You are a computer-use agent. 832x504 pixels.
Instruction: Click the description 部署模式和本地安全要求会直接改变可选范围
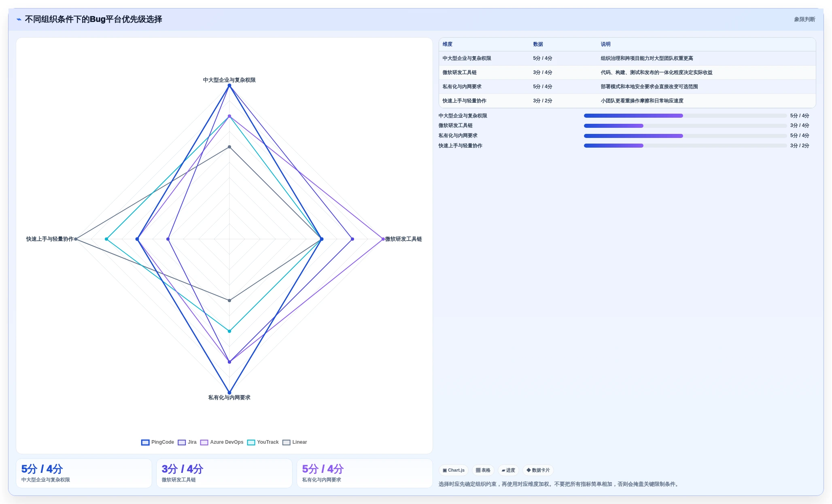point(649,87)
